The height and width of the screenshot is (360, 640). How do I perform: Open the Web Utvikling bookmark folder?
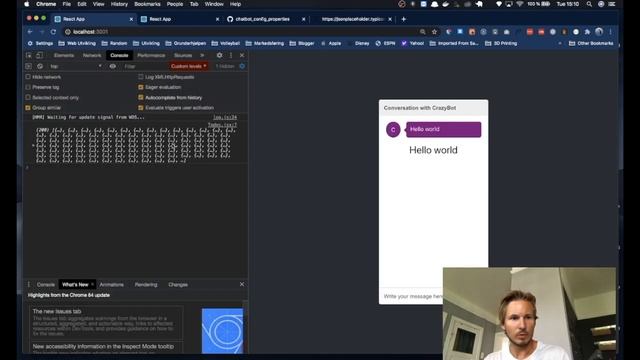coord(77,43)
